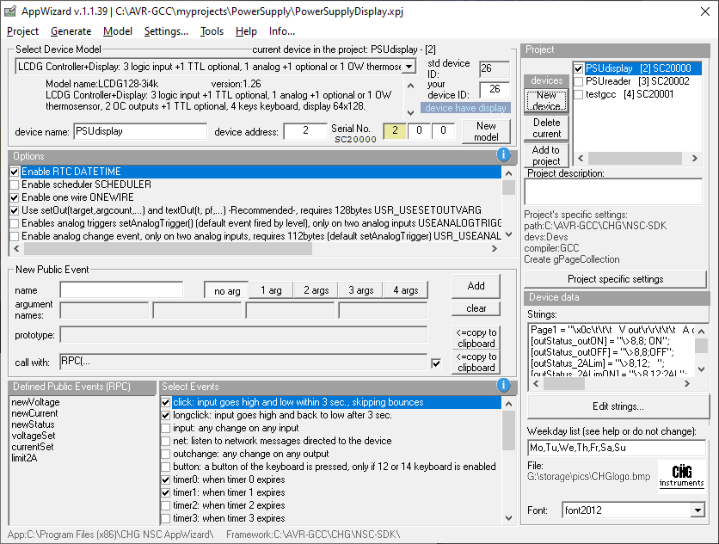Enable analog triggers setAnalogTrigger checkbox
This screenshot has height=544, width=719.
pos(14,223)
